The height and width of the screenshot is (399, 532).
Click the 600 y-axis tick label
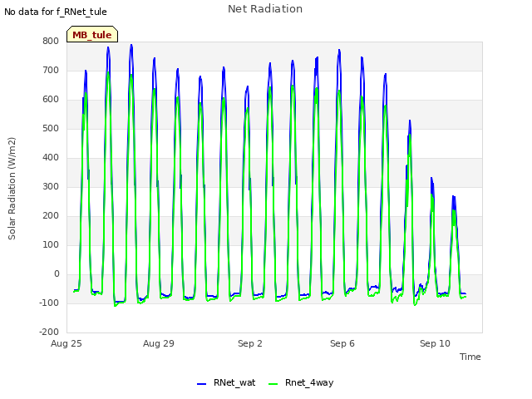(51, 100)
